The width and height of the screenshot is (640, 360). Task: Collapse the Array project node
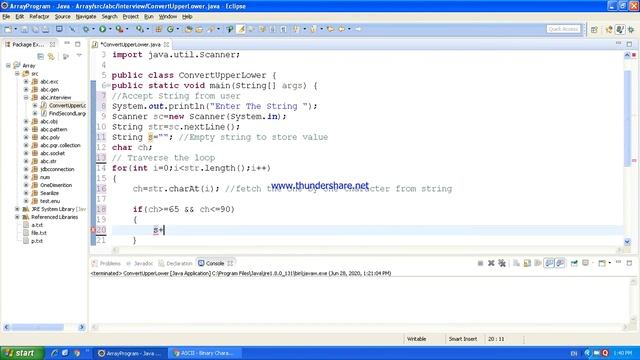click(x=8, y=65)
